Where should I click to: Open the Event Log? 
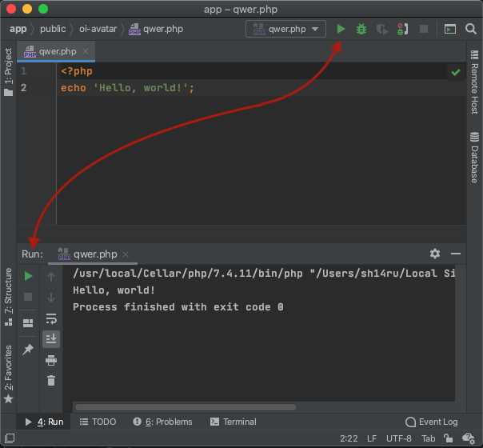[x=432, y=422]
